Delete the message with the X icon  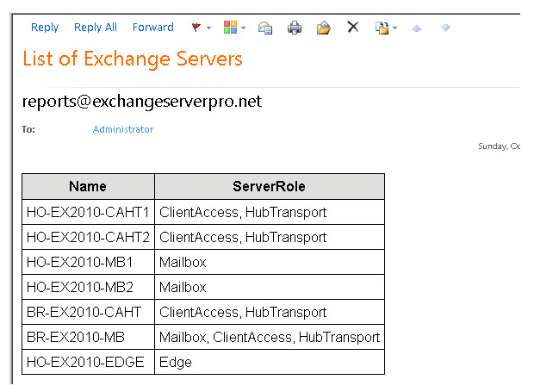[352, 28]
